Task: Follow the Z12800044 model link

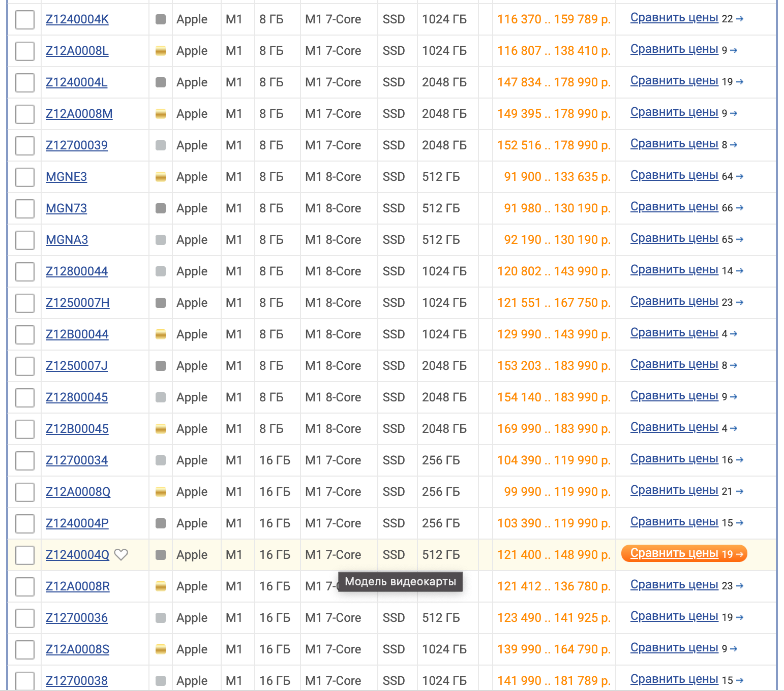Action: pos(77,271)
